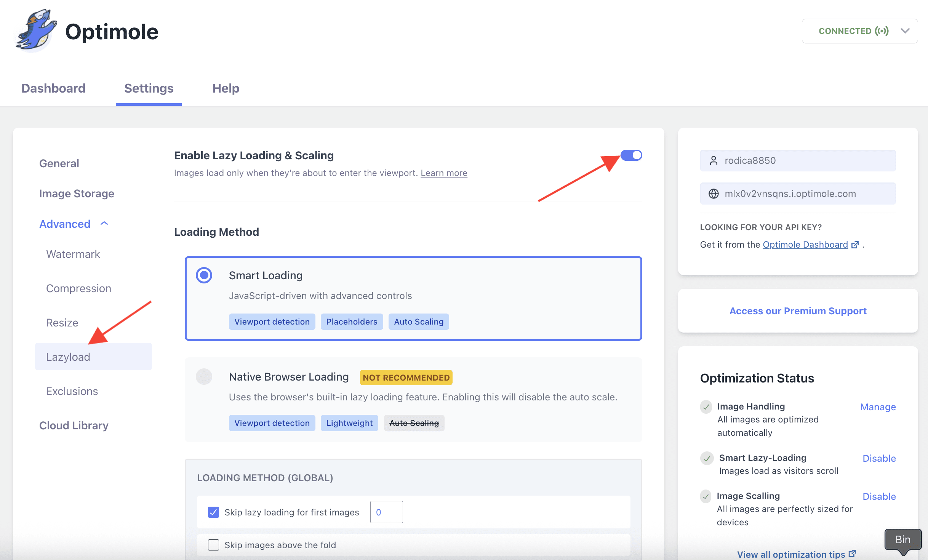The image size is (928, 560).
Task: Click the Image Scalling checkmark status icon
Action: (706, 496)
